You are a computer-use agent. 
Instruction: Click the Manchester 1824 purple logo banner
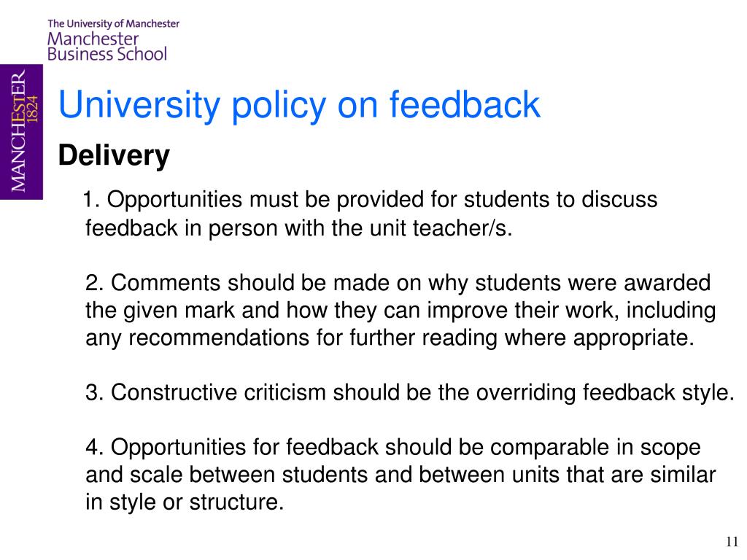click(21, 132)
